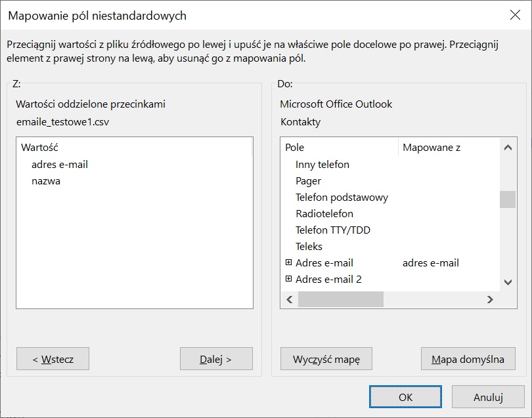532x418 pixels.
Task: Select the Pager destination field
Action: tap(308, 180)
